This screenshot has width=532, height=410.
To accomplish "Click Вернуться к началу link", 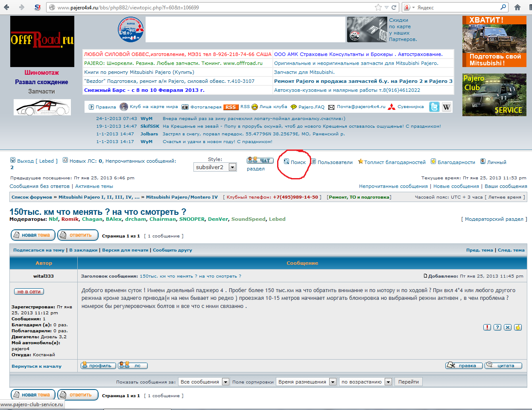I will (x=36, y=366).
